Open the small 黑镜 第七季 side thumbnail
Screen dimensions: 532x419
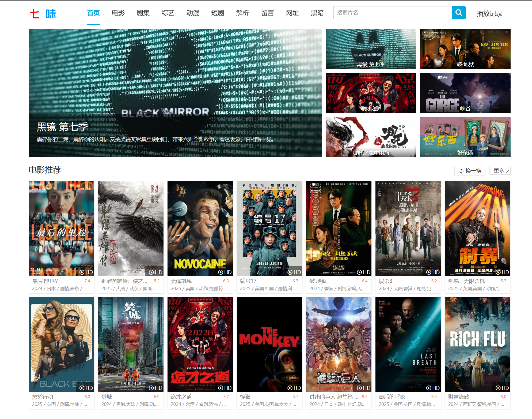pos(371,49)
